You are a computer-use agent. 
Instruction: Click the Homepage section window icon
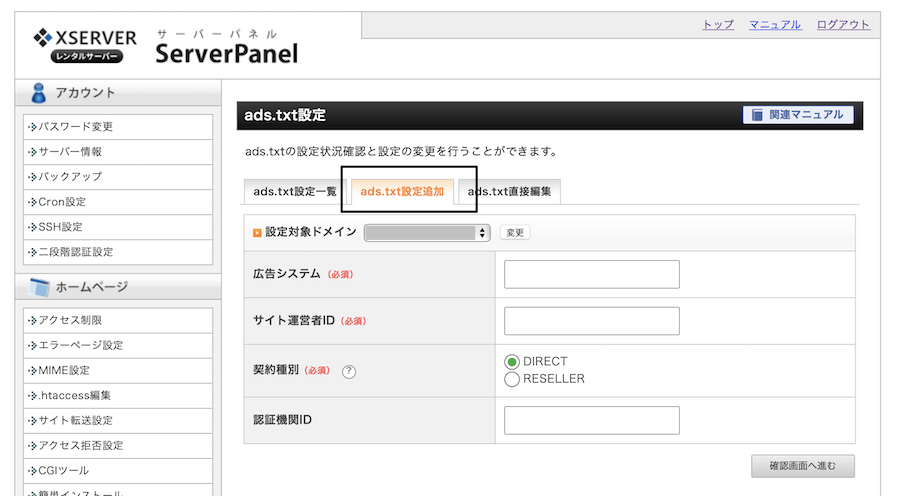(39, 287)
